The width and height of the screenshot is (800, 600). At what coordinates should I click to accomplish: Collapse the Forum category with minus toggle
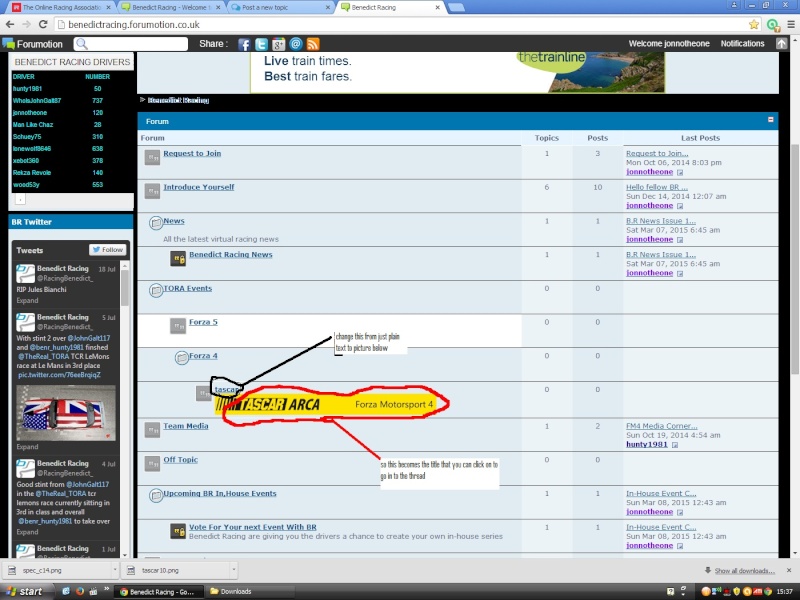pos(770,120)
